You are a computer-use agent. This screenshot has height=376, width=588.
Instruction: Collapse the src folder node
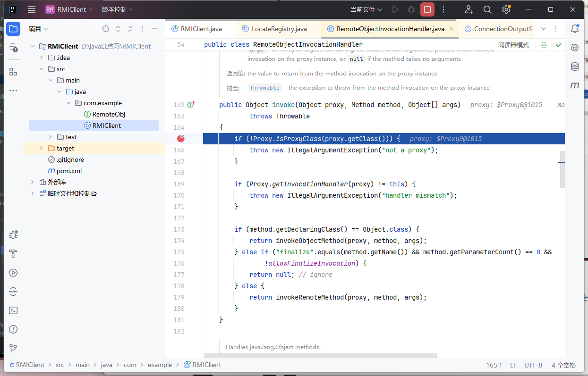[x=41, y=69]
